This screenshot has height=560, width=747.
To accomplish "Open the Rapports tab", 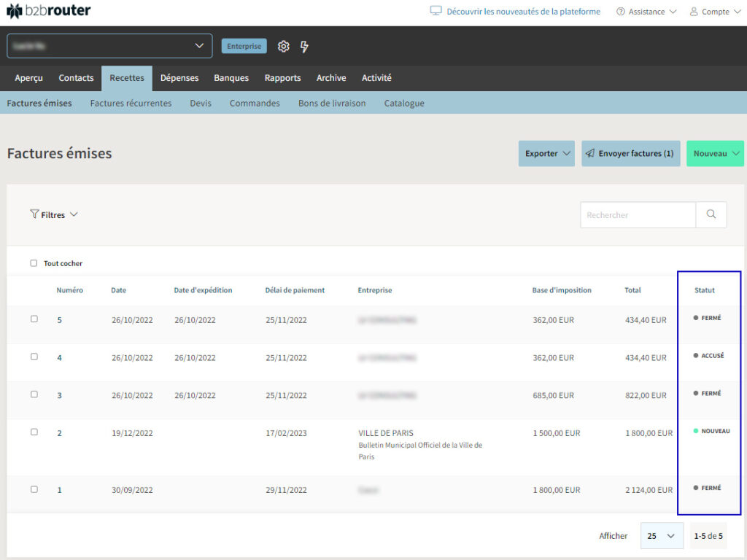I will [282, 77].
